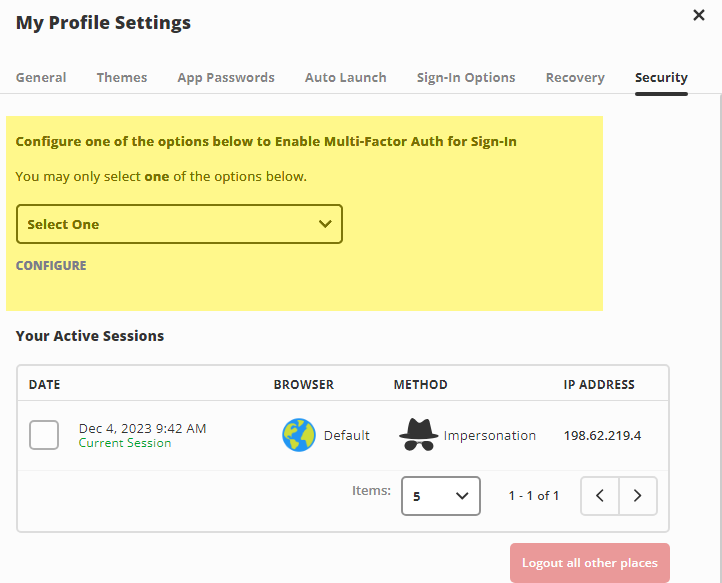The image size is (722, 583).
Task: Click the IP ADDRESS column header
Action: (599, 384)
